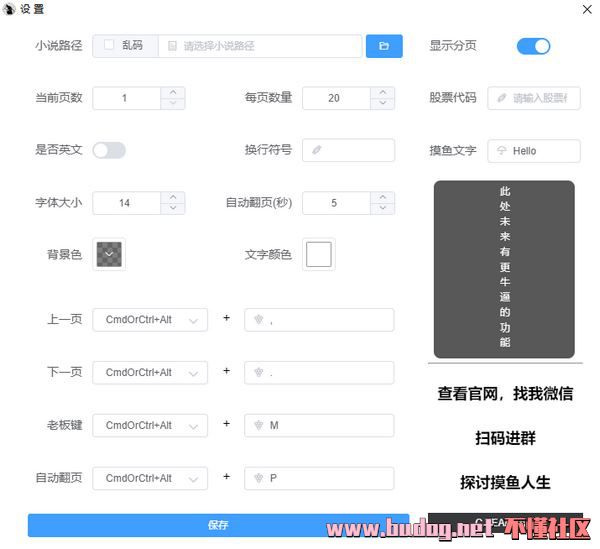The image size is (600, 549).
Task: Increase 当前页数 with the up arrow
Action: tap(173, 93)
